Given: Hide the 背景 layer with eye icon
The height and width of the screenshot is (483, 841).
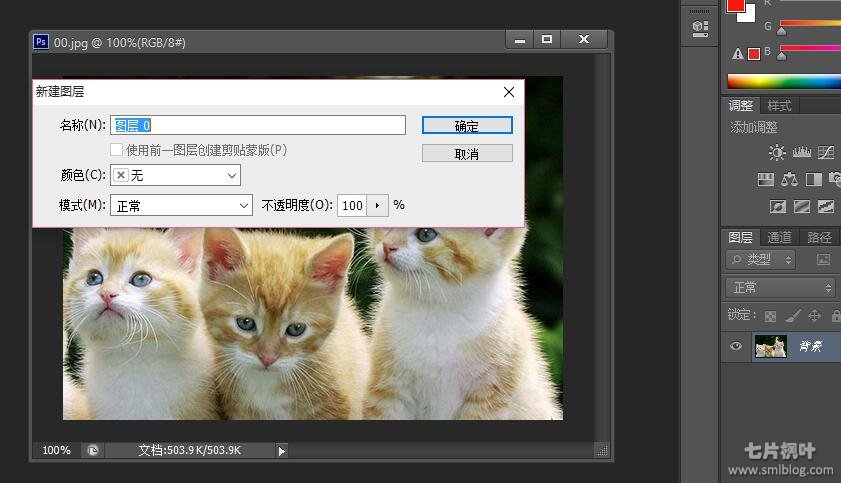Looking at the screenshot, I should click(736, 346).
